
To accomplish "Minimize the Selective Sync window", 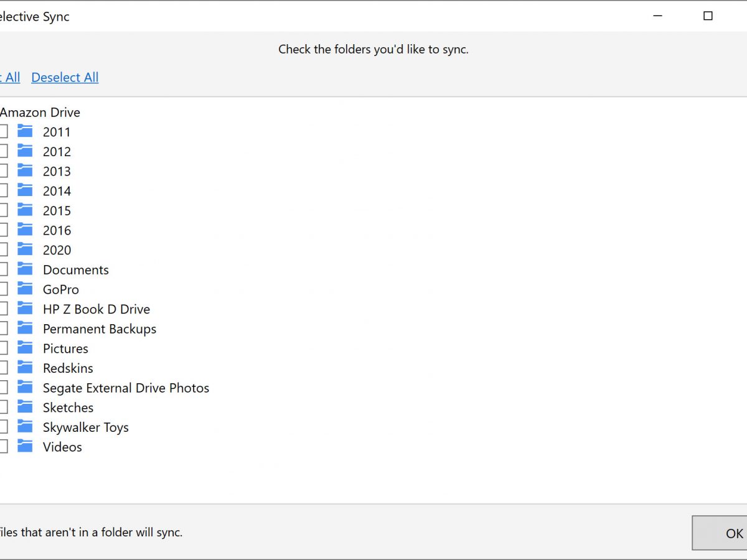I will pyautogui.click(x=657, y=16).
